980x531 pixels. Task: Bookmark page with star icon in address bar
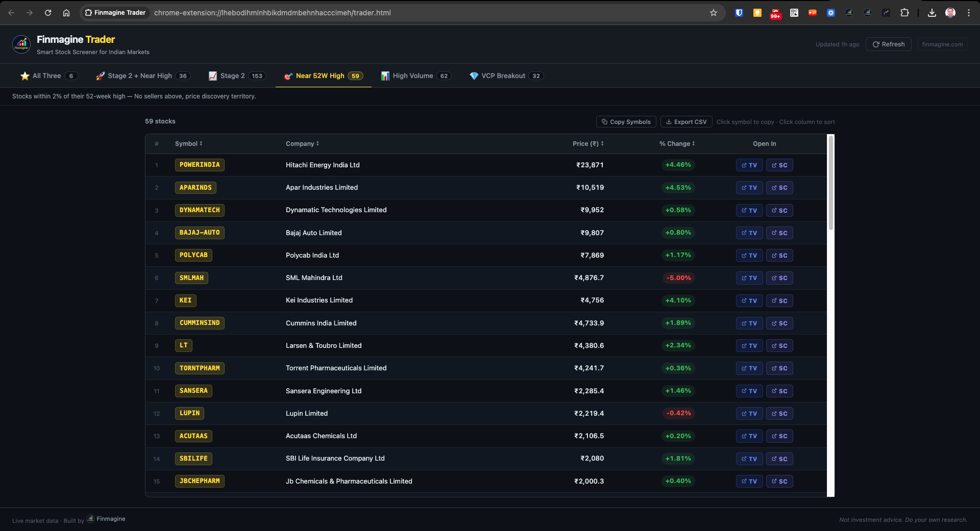pyautogui.click(x=713, y=13)
